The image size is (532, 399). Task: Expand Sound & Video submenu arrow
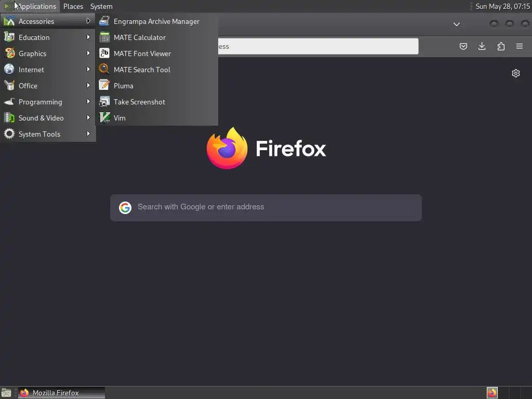(88, 118)
